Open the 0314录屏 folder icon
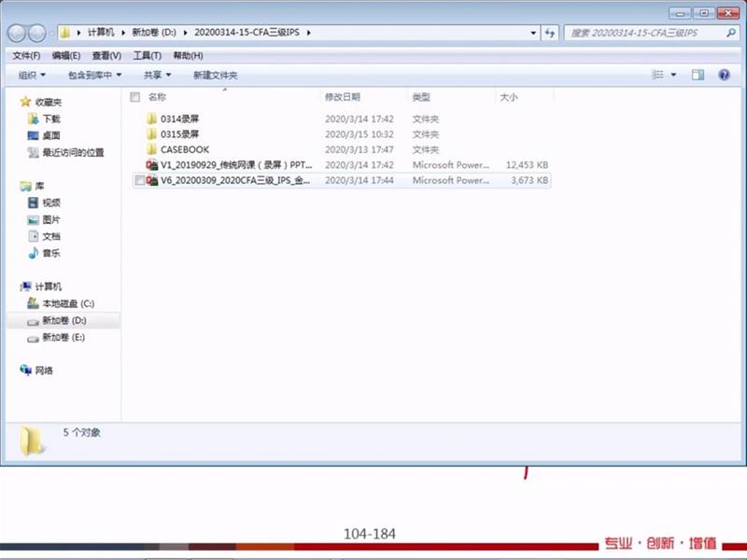The width and height of the screenshot is (747, 560). pyautogui.click(x=151, y=119)
